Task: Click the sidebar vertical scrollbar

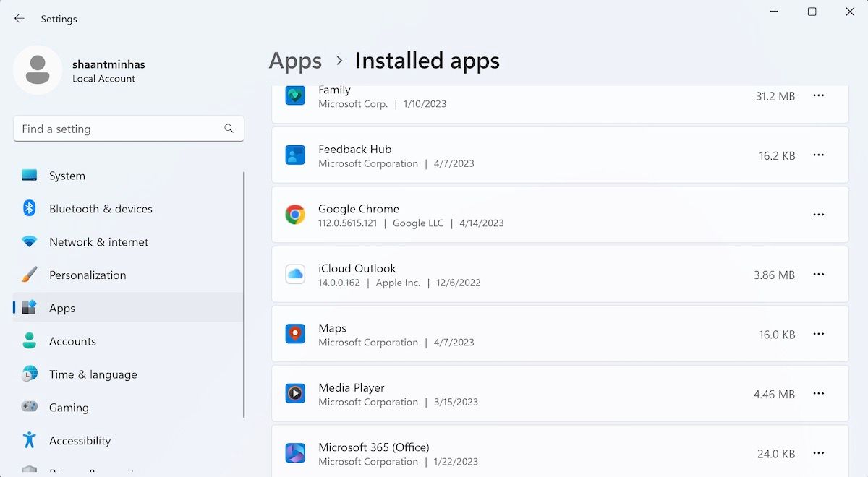Action: click(244, 294)
